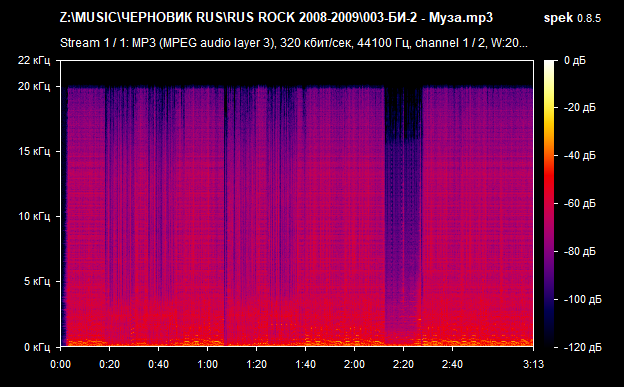Click the -60 дБ level label
624x387 pixels.
click(x=580, y=203)
